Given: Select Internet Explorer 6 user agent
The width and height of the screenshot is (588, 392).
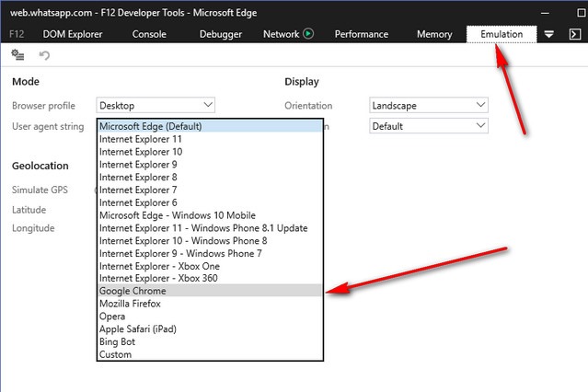Looking at the screenshot, I should coord(210,203).
